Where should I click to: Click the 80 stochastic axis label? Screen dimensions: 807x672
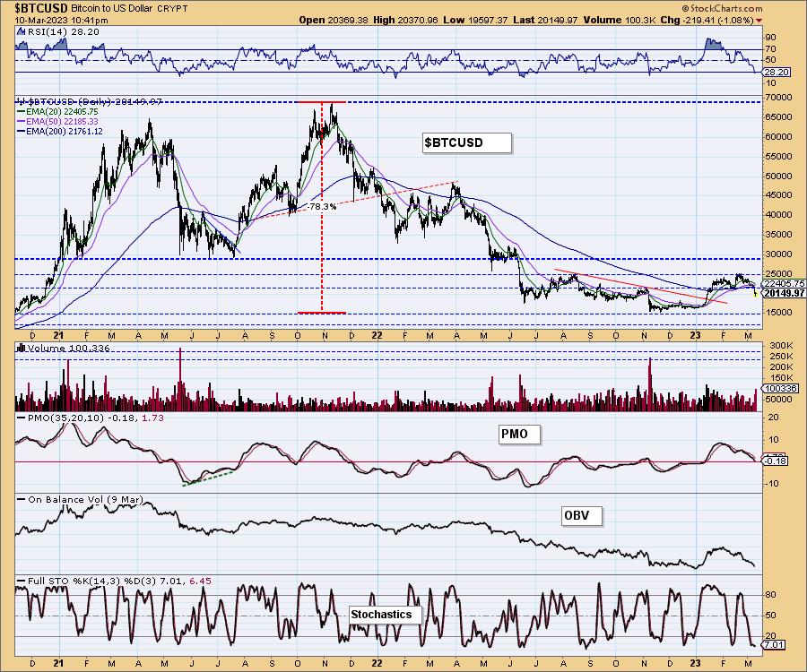(771, 595)
